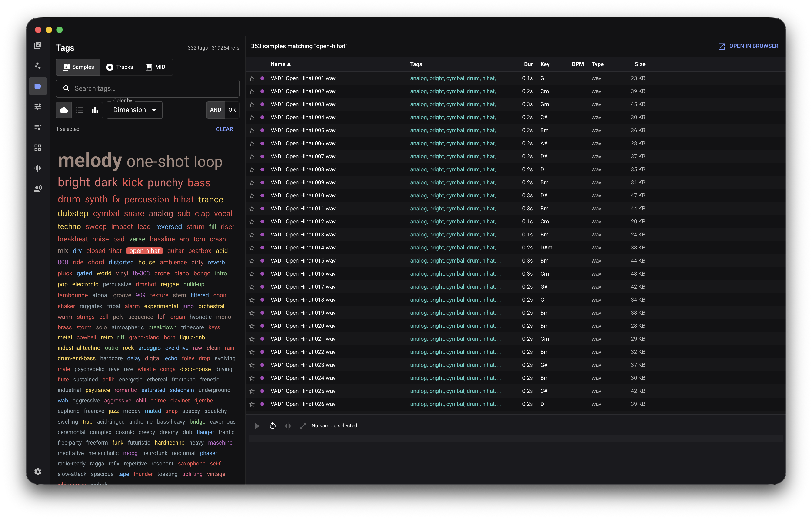812x519 pixels.
Task: Open the Color by Dimension dropdown
Action: [135, 110]
